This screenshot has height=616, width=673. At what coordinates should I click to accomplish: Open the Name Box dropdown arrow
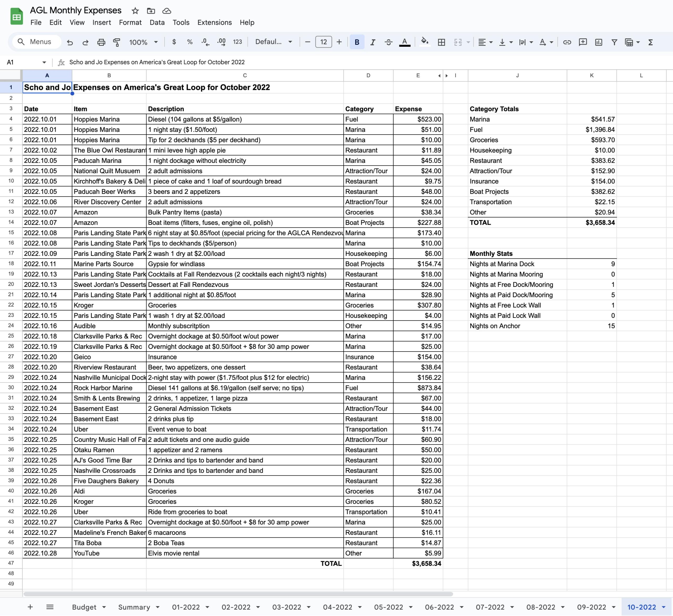coord(44,62)
